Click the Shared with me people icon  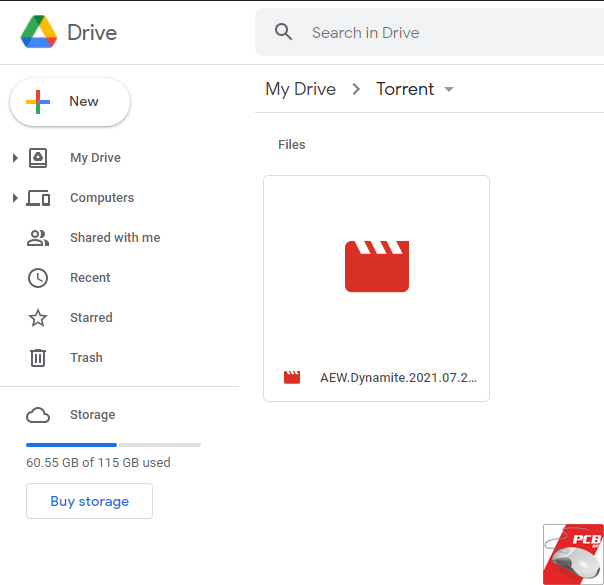coord(38,238)
